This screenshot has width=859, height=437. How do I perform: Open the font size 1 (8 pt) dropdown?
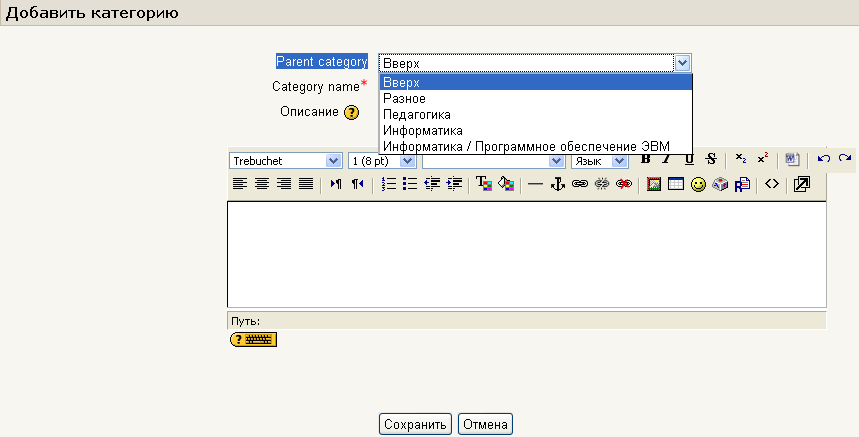382,161
